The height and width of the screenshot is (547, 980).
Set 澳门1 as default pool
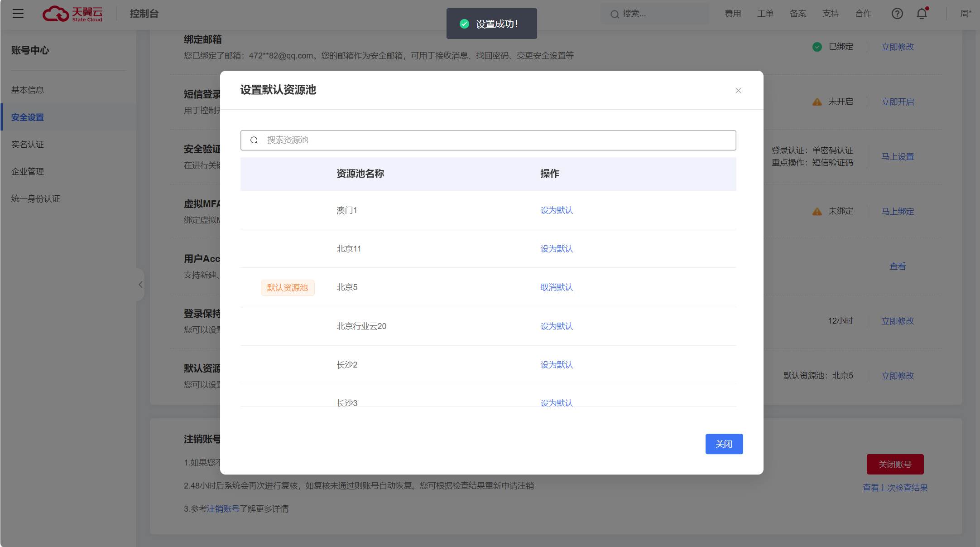[x=557, y=210]
